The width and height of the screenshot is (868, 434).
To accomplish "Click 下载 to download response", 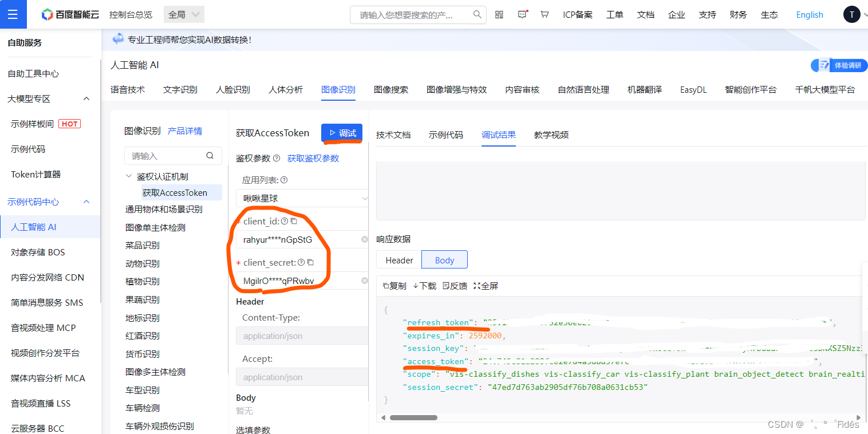I will pyautogui.click(x=424, y=286).
